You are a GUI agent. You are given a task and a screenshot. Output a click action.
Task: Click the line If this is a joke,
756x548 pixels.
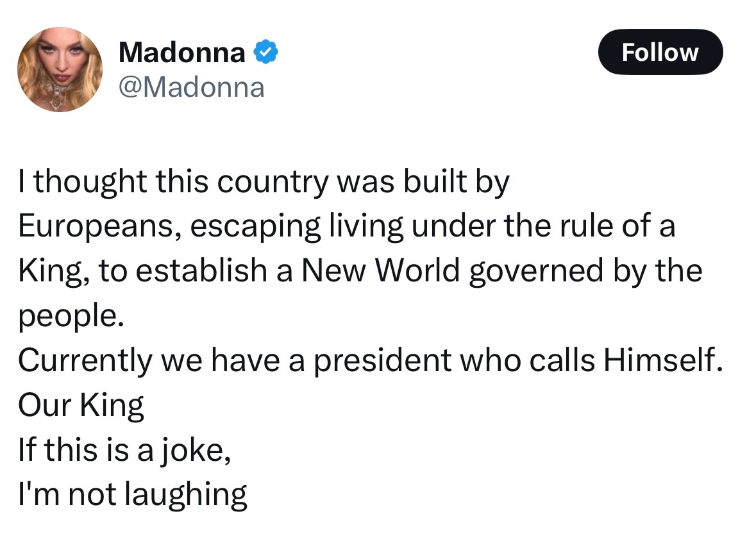coord(124,450)
